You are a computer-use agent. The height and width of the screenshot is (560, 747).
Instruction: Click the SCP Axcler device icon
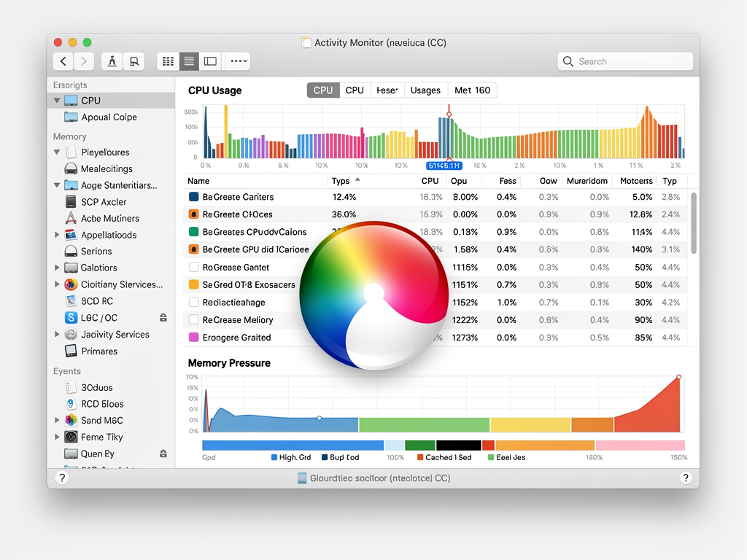click(71, 202)
